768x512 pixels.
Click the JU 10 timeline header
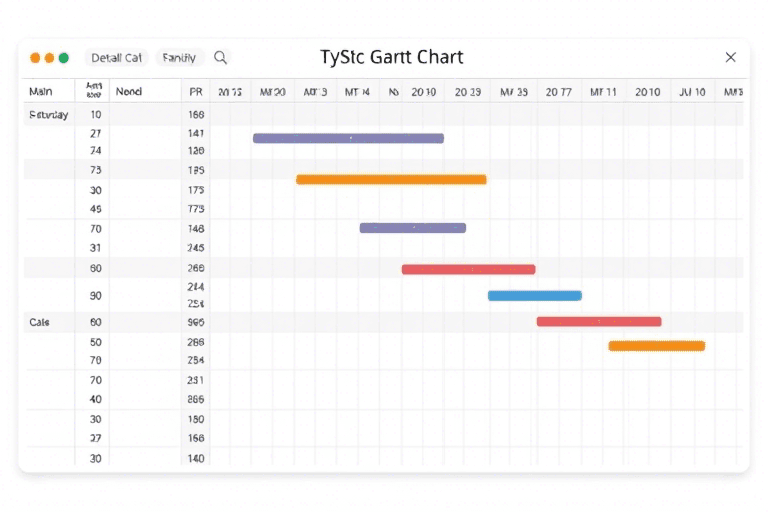pyautogui.click(x=692, y=91)
